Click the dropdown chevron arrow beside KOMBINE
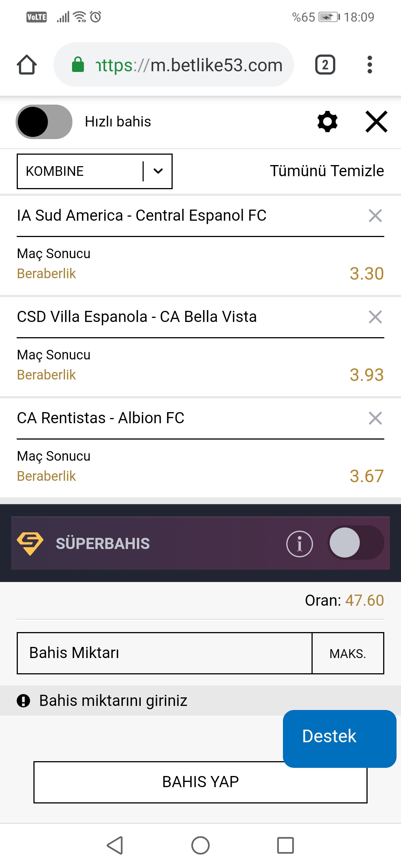401x868 pixels. 158,171
